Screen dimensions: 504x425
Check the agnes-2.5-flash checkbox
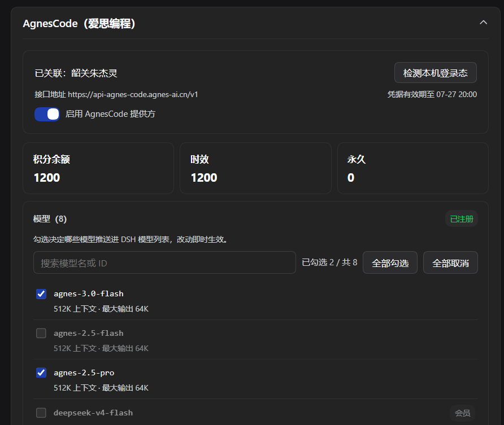click(41, 333)
